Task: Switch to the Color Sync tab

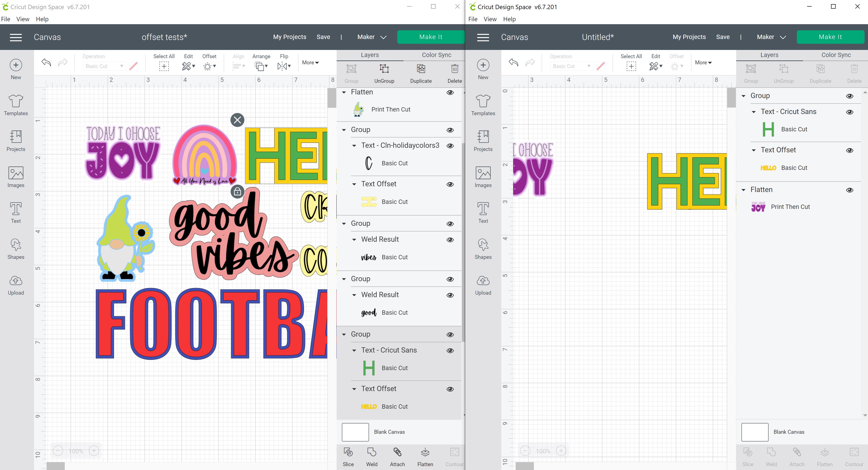Action: coord(436,55)
